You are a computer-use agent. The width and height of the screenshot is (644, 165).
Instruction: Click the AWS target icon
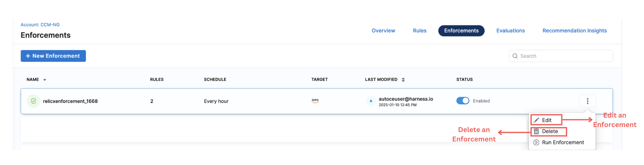click(315, 101)
